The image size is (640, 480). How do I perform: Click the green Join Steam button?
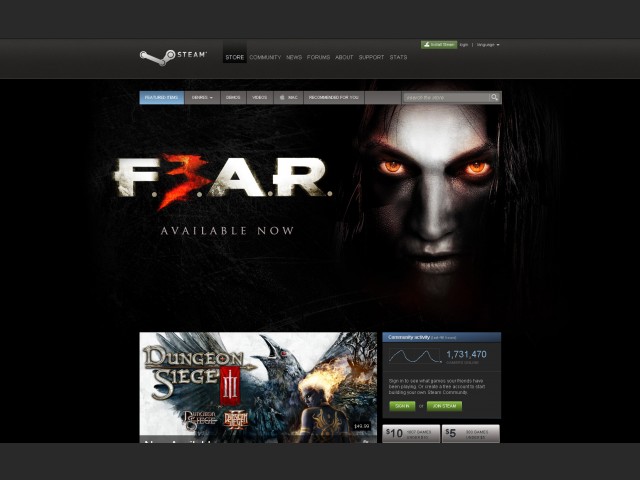pos(444,406)
